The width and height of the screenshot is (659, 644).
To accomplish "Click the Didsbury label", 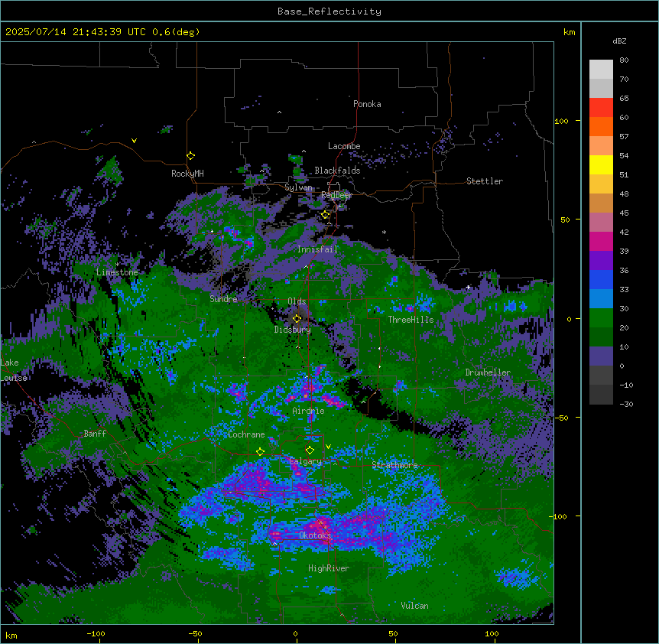I will (293, 330).
